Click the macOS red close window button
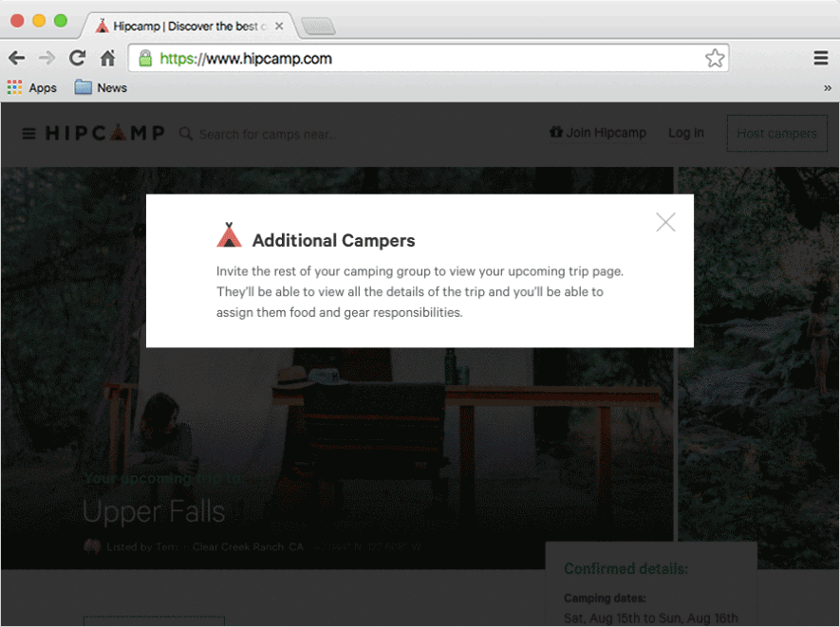The image size is (840, 627). coord(17,20)
